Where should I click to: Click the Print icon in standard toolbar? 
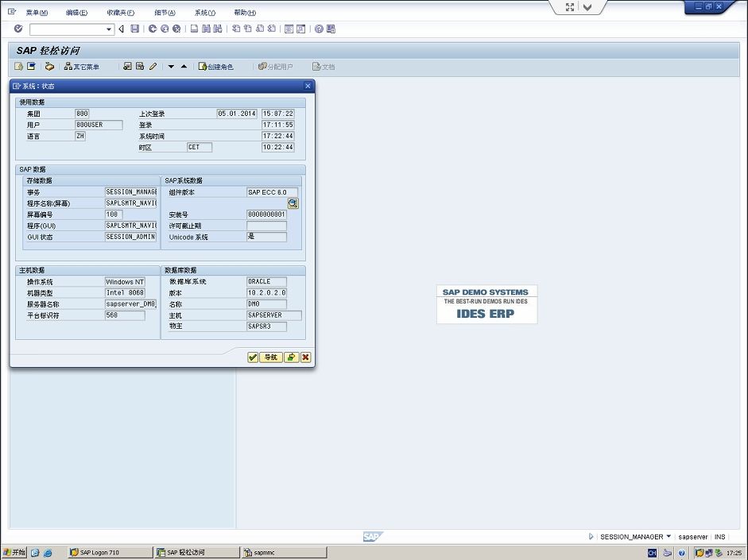[x=194, y=29]
